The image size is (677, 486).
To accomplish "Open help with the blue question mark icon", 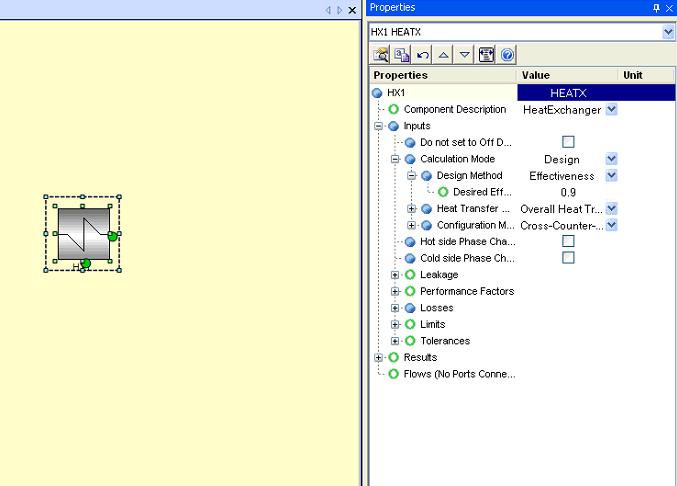I will coord(507,55).
